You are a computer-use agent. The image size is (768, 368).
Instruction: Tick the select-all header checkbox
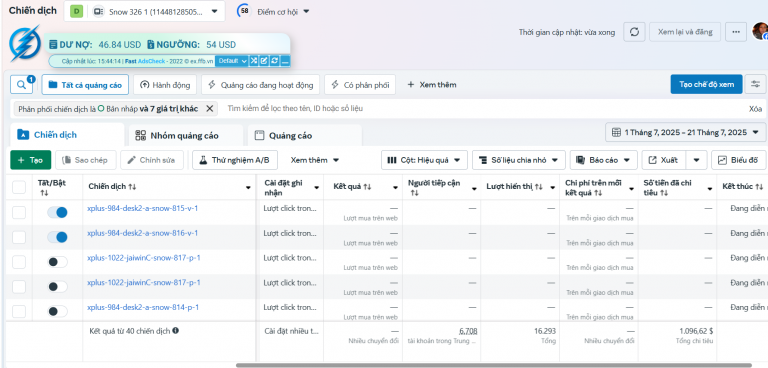coord(19,187)
